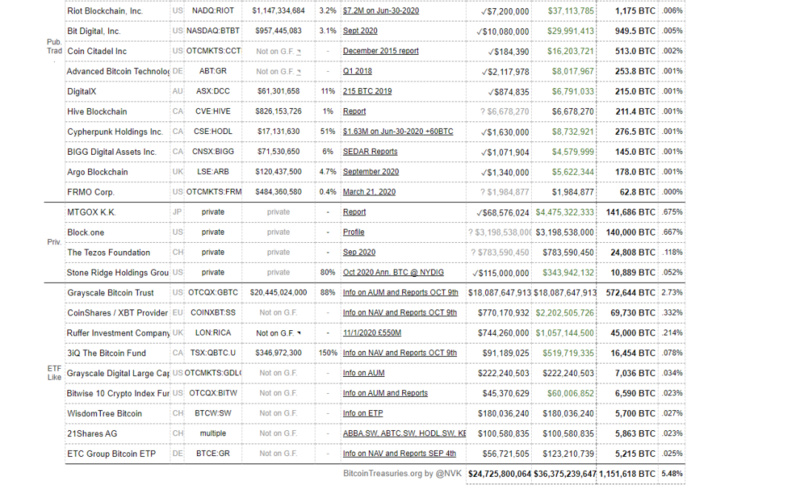Open the Not on G.F. arrow in Ruffer row
This screenshot has height=502, width=800.
(299, 333)
